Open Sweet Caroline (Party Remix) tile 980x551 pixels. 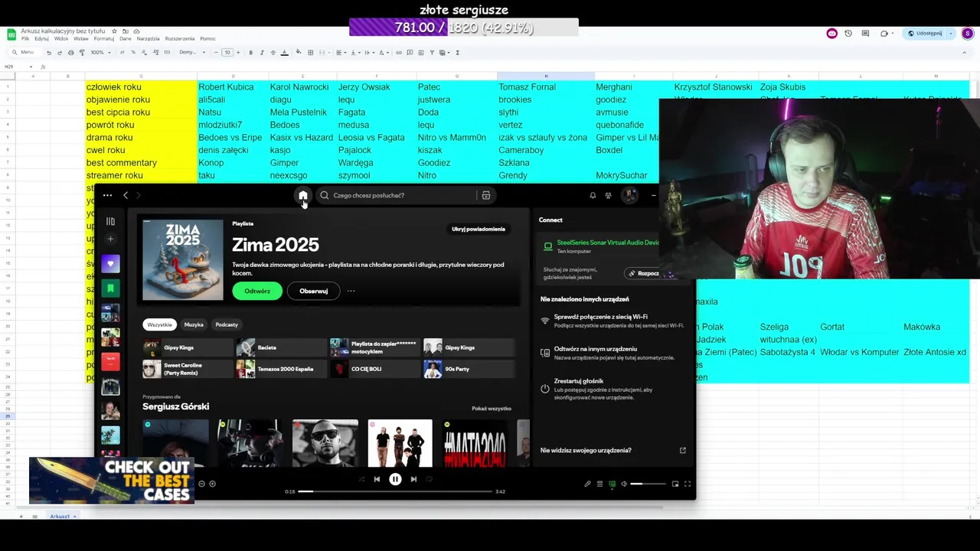click(x=188, y=369)
